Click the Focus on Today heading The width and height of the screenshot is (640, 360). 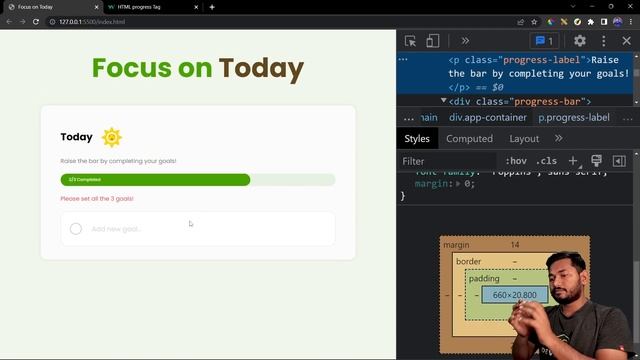[x=198, y=68]
